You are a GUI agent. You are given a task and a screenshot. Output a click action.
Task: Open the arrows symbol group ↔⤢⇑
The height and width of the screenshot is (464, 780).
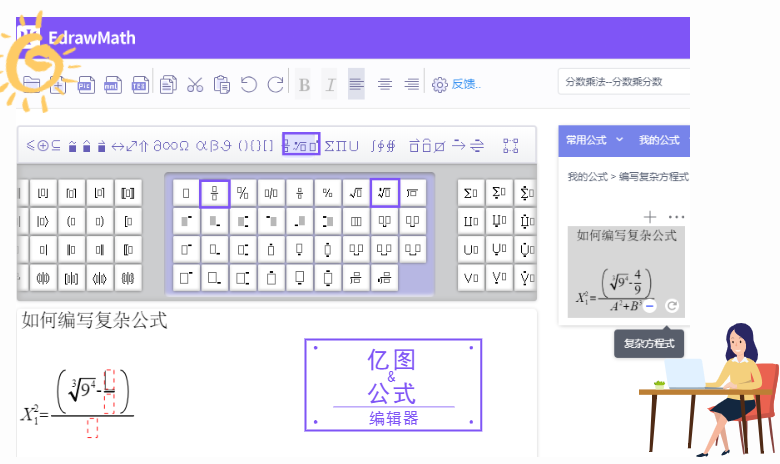click(130, 146)
